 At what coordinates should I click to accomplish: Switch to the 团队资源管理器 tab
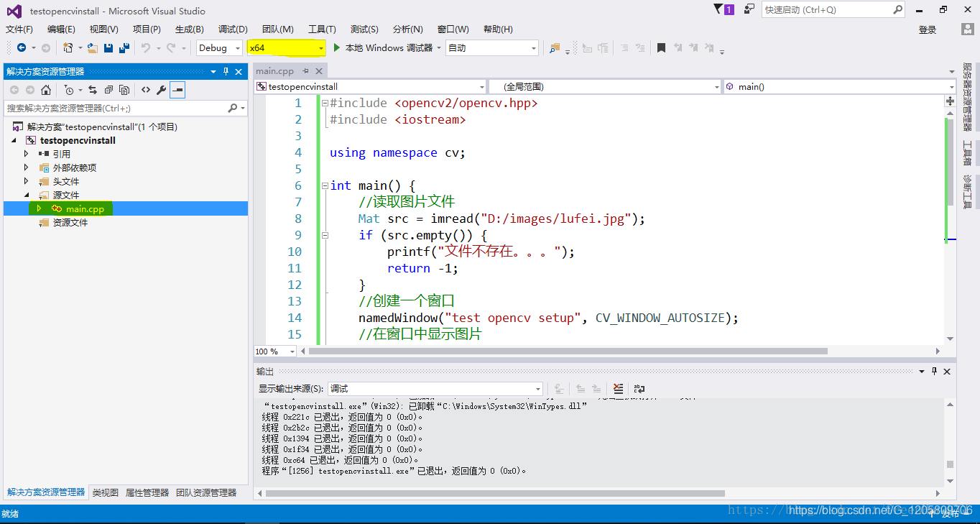(x=206, y=492)
